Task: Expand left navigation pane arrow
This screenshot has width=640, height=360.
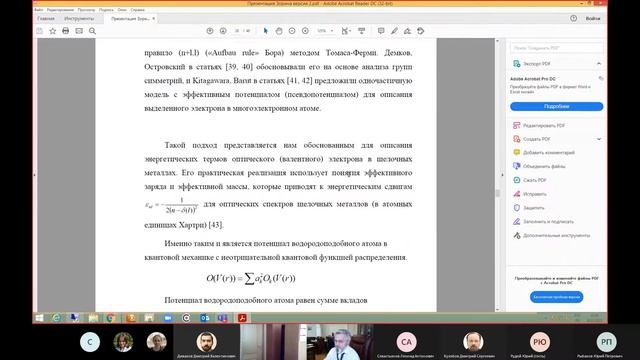Action: 34,175
